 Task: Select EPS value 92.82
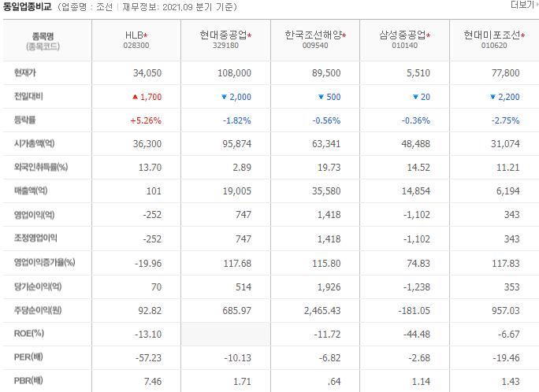tap(150, 311)
